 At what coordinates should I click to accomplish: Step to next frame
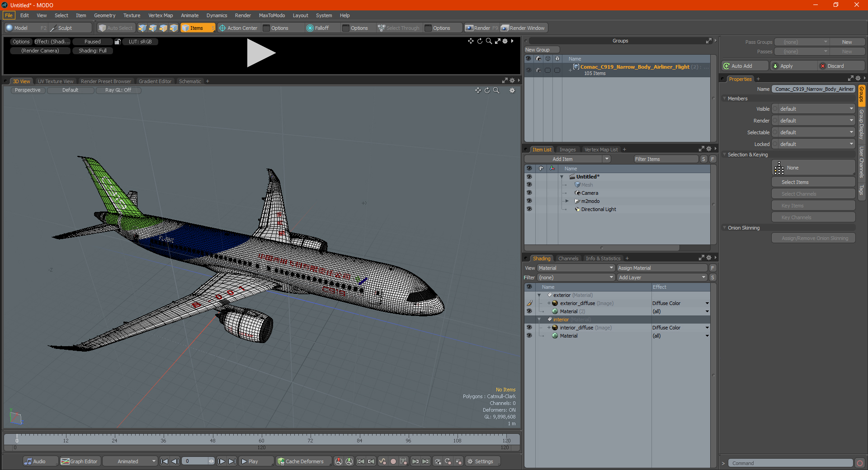click(221, 461)
